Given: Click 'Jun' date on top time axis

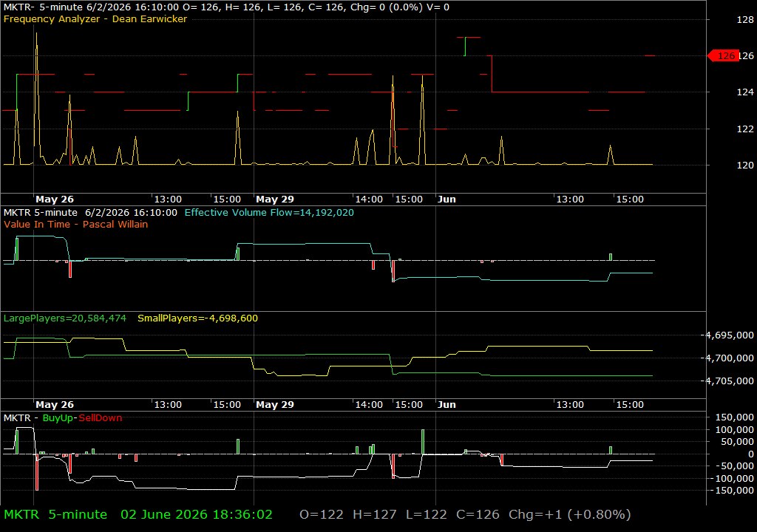Looking at the screenshot, I should pos(447,199).
